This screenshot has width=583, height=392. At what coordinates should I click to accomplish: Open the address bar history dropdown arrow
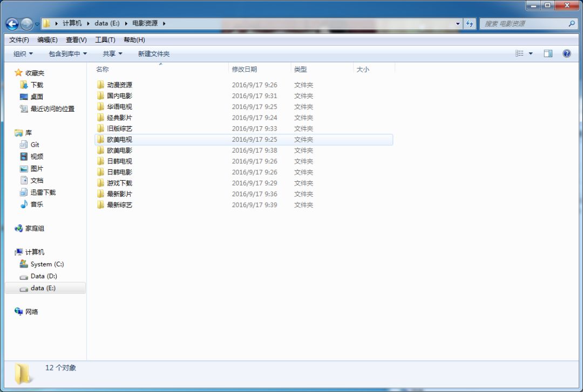[x=458, y=24]
